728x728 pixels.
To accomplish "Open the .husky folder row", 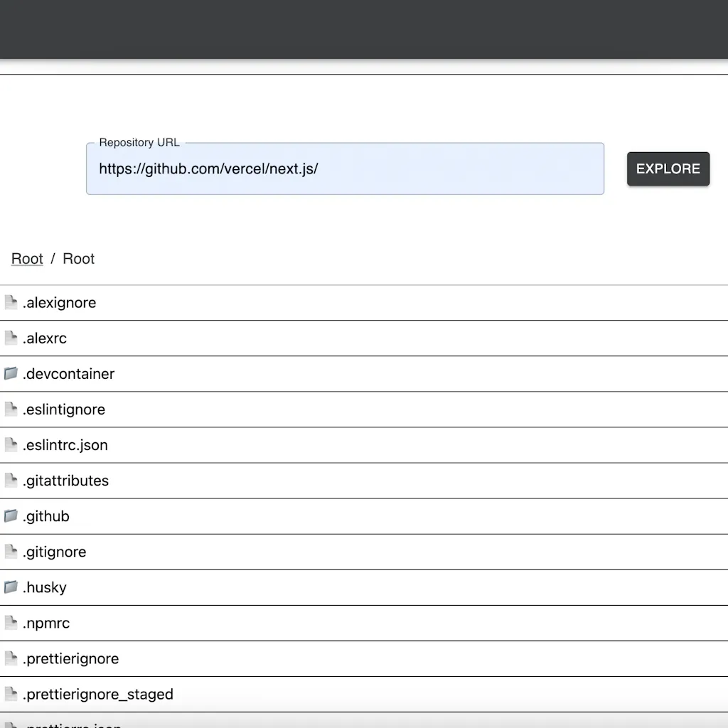I will (x=45, y=587).
